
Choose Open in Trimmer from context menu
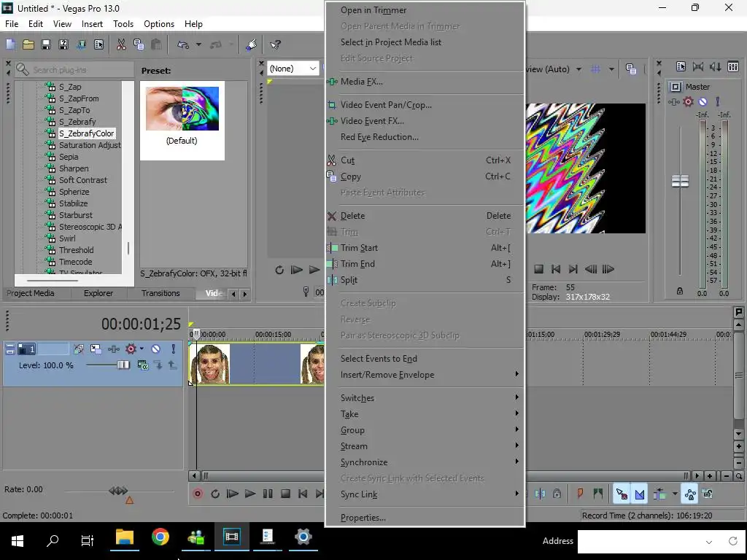(x=424, y=10)
